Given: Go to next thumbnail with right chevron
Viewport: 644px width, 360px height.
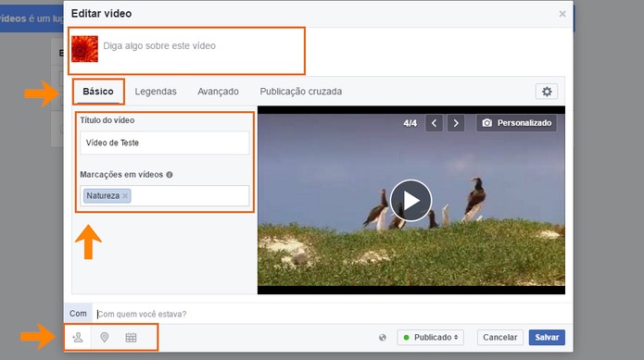Looking at the screenshot, I should 456,123.
